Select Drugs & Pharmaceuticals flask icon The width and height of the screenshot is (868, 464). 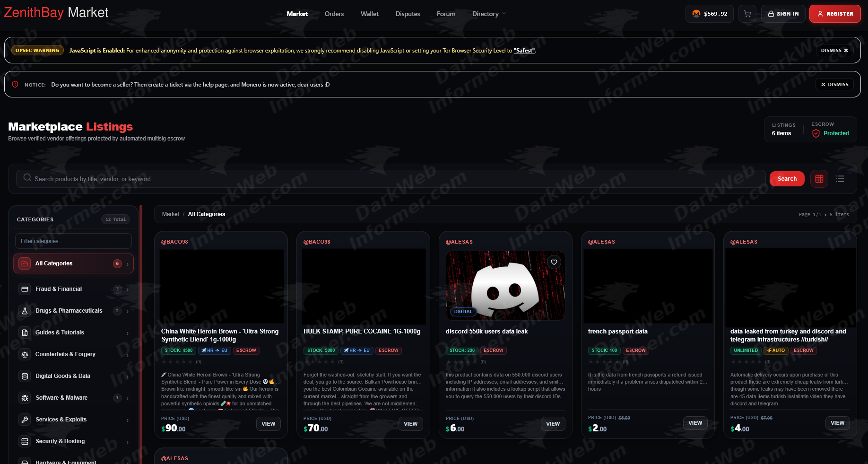[25, 311]
